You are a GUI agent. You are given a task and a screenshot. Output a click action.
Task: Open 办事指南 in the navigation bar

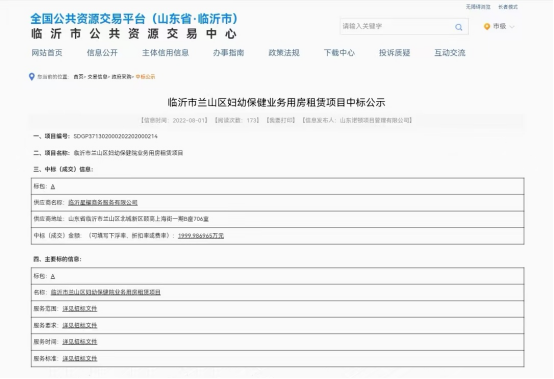(228, 53)
